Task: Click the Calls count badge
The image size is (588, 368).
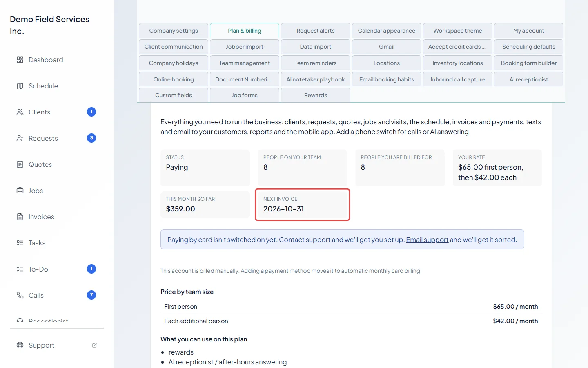Action: point(91,295)
